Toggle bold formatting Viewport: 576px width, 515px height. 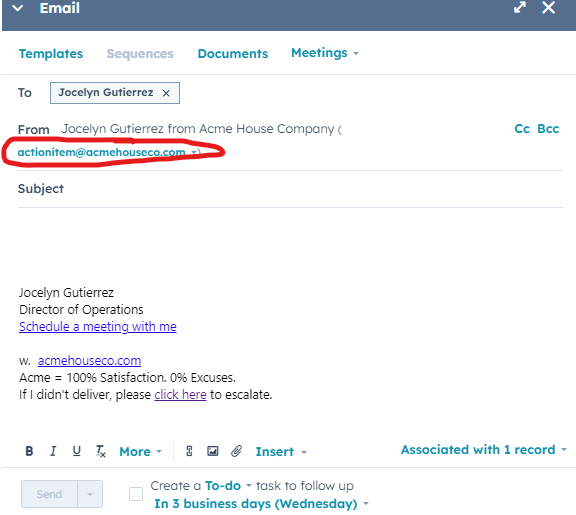(29, 451)
